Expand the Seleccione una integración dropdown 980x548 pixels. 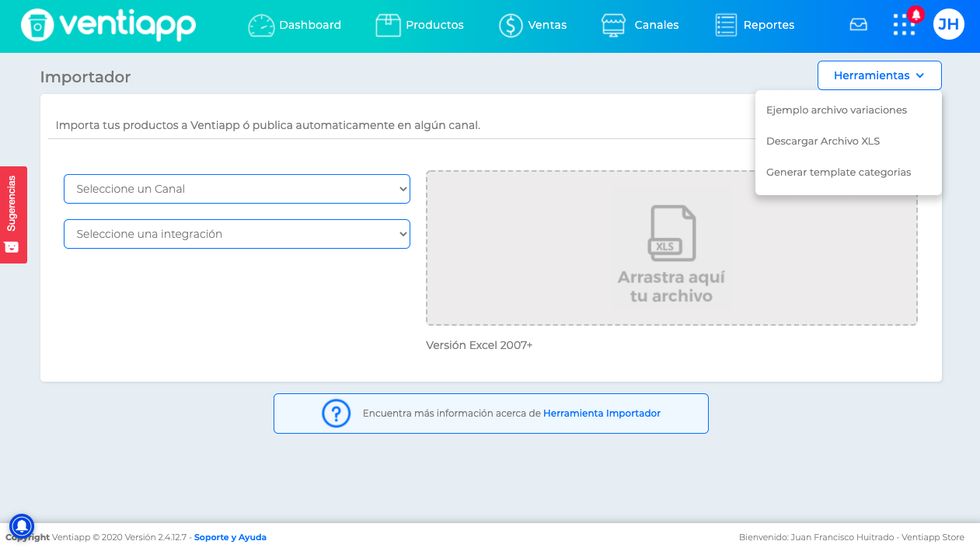click(237, 234)
